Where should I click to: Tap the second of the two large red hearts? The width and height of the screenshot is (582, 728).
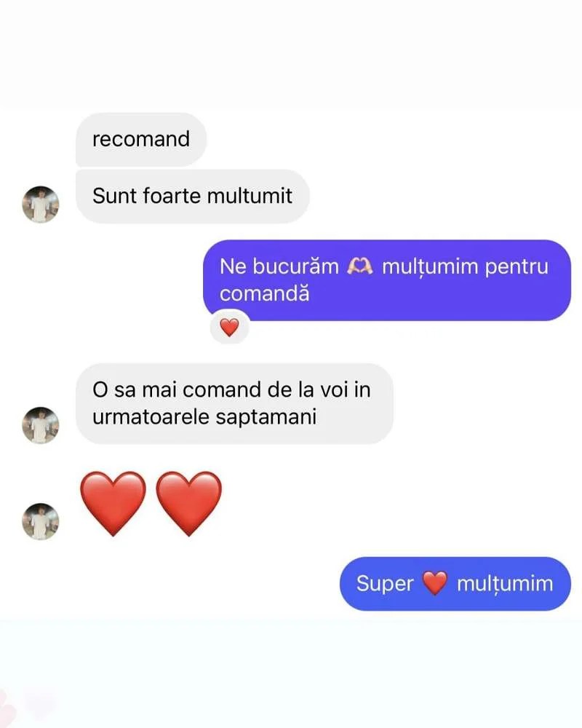(x=188, y=503)
